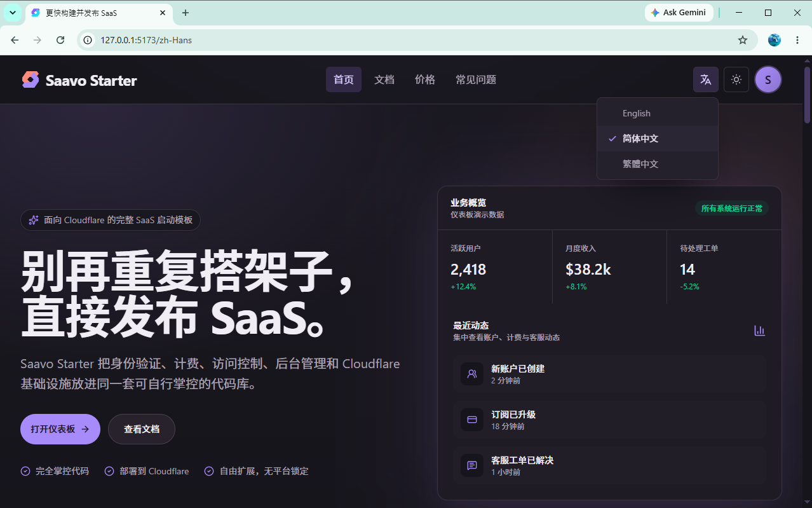Click the 待处理工单 value 14
Viewport: 812px width, 508px height.
687,270
